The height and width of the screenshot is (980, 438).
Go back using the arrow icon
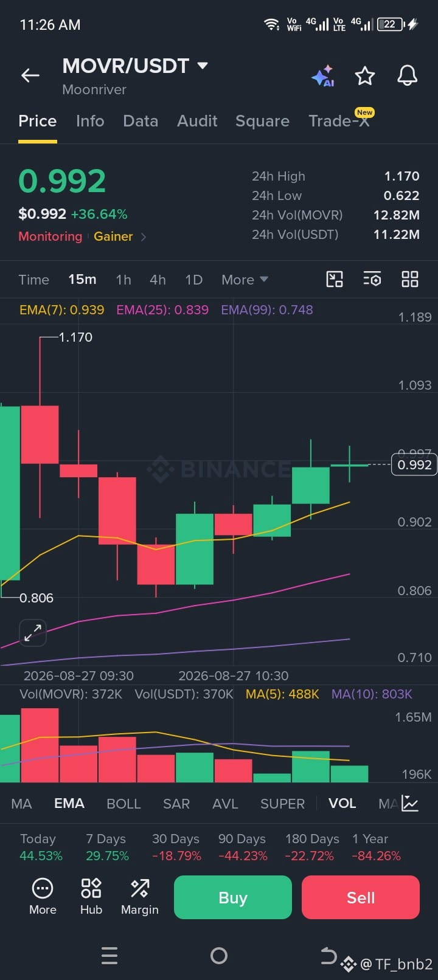click(x=30, y=75)
